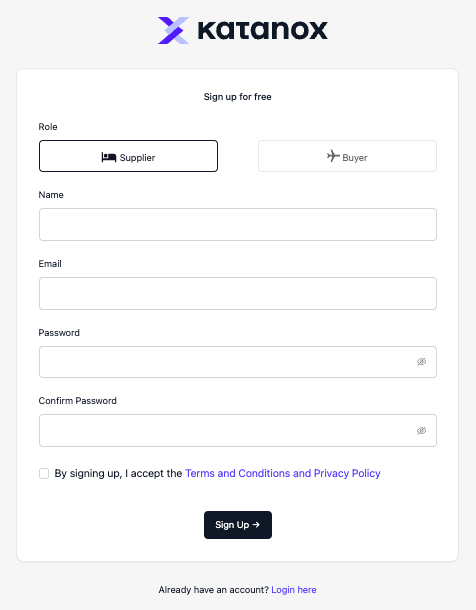The image size is (476, 610).
Task: Click inside the Confirm Password field
Action: [x=238, y=430]
